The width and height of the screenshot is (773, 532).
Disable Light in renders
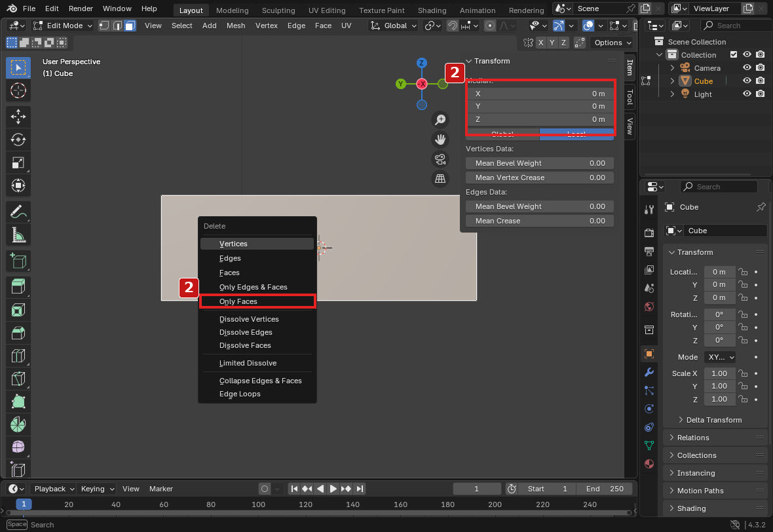click(x=760, y=94)
